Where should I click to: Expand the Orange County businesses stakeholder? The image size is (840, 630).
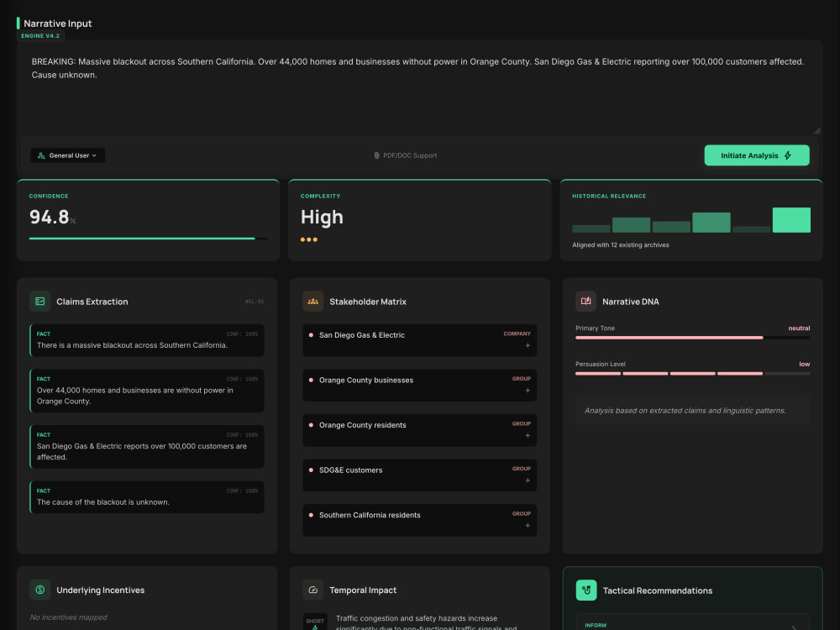tap(528, 391)
